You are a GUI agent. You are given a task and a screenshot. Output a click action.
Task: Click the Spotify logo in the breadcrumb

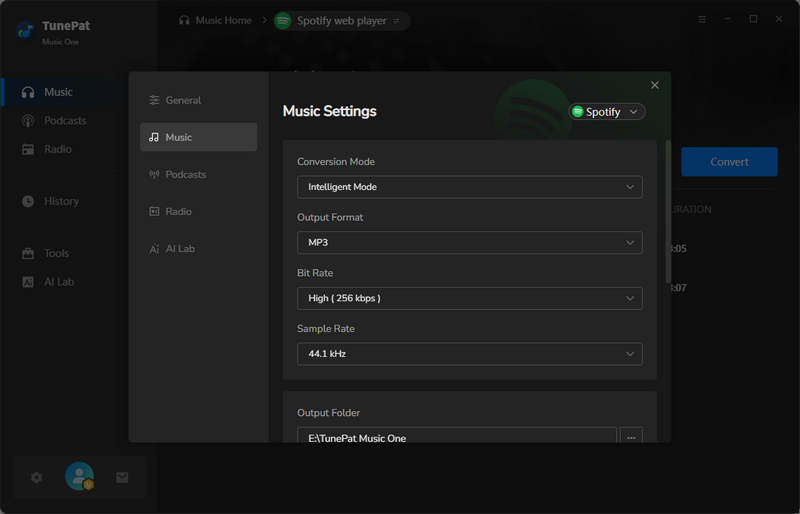(x=283, y=21)
